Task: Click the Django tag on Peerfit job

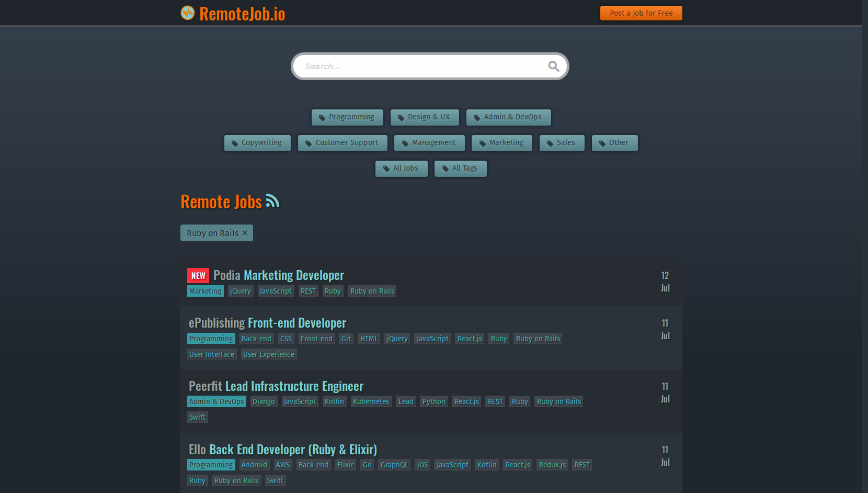Action: pyautogui.click(x=264, y=401)
